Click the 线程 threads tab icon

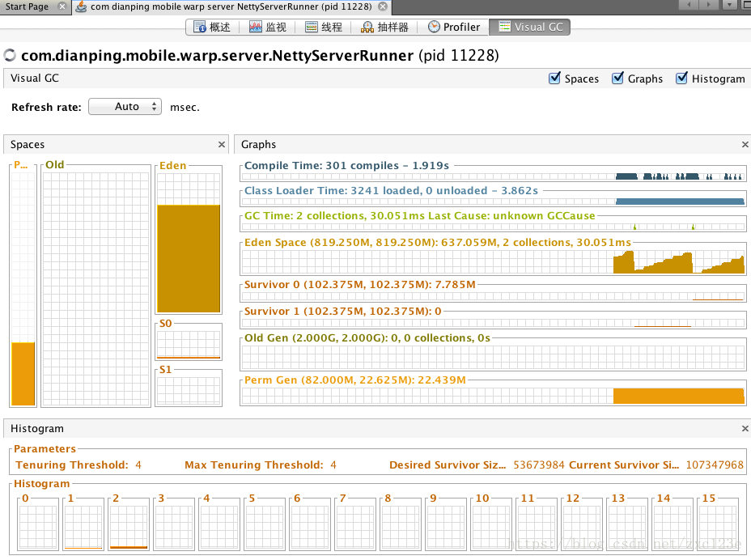pos(312,27)
